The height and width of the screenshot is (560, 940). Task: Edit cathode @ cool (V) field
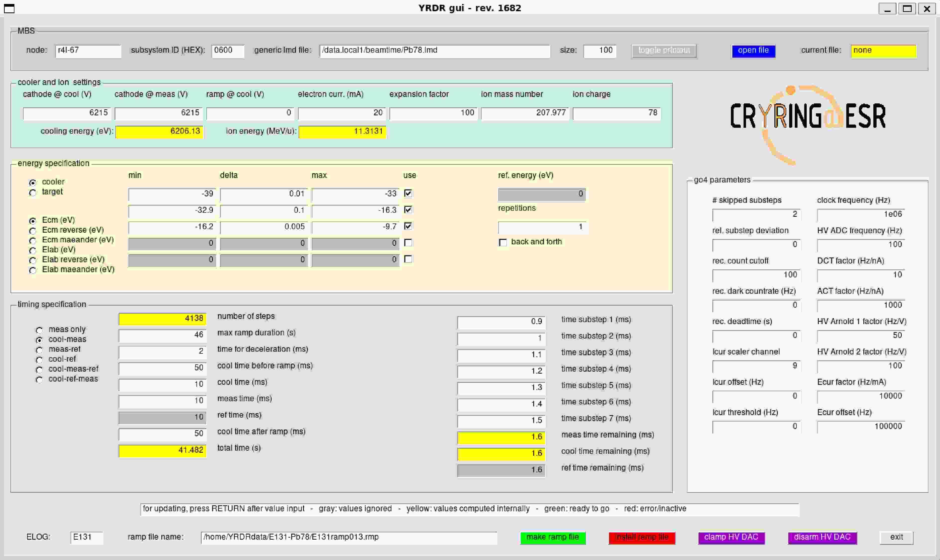tap(67, 114)
